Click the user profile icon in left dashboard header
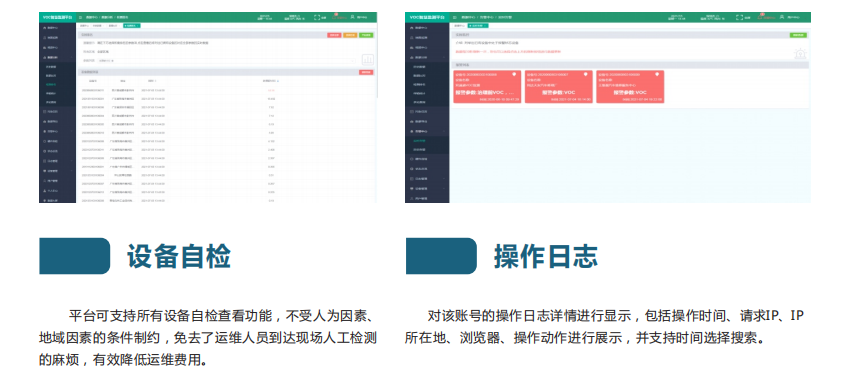Image resolution: width=850 pixels, height=385 pixels. [352, 17]
